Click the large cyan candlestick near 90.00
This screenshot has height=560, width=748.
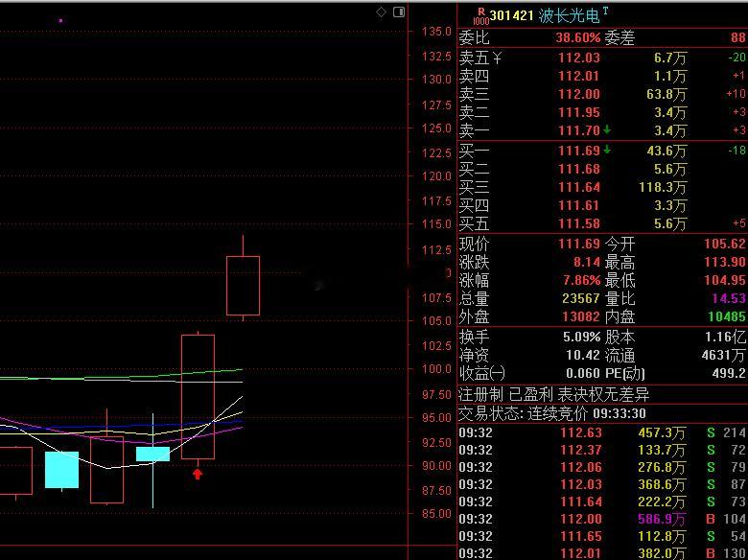61,470
